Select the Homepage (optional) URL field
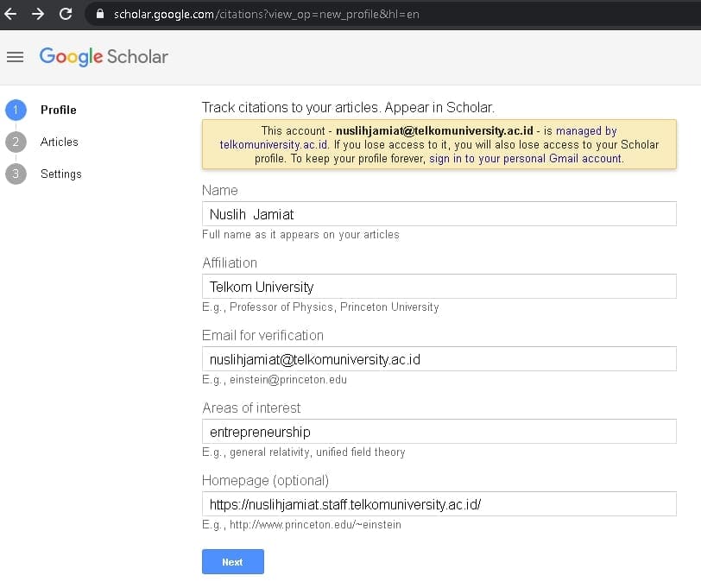This screenshot has height=588, width=701. [439, 504]
